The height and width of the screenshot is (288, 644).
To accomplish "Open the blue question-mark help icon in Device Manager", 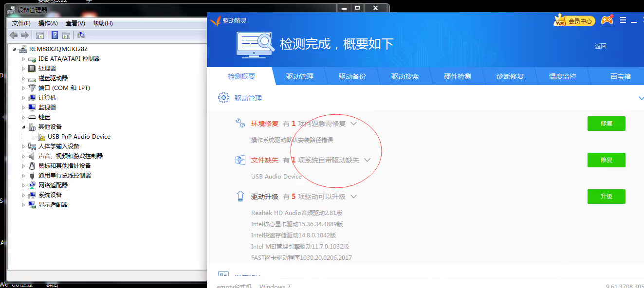I will coord(55,35).
